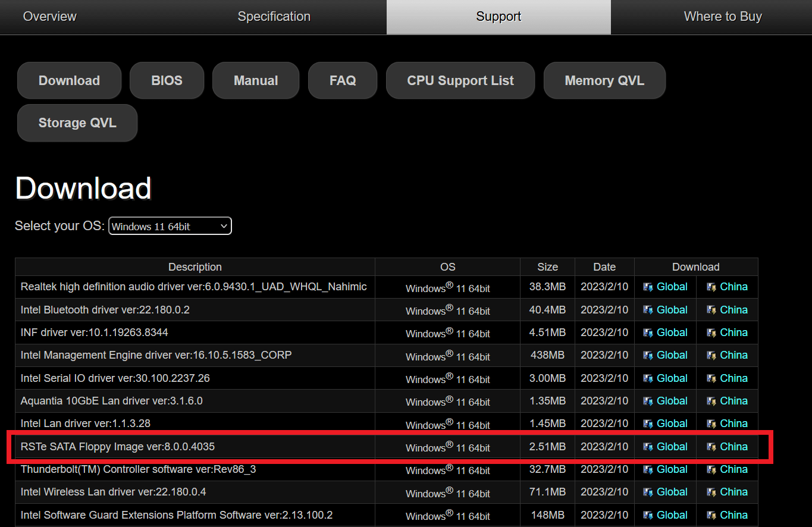Click the Global link for INF driver
Image resolution: width=812 pixels, height=527 pixels.
click(x=672, y=332)
